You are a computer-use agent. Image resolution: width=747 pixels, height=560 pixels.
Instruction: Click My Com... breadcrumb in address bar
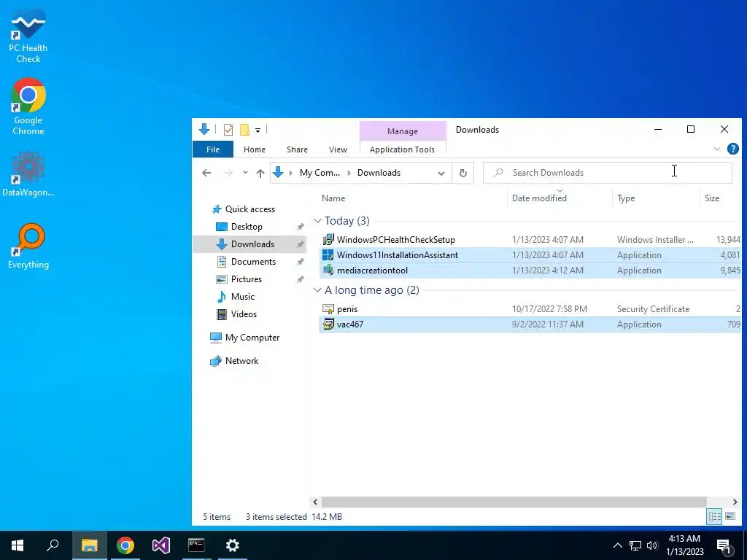point(320,173)
